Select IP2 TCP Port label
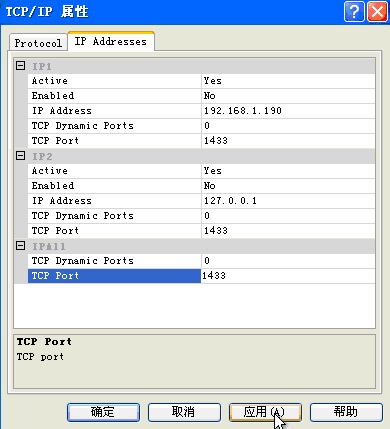 (114, 231)
